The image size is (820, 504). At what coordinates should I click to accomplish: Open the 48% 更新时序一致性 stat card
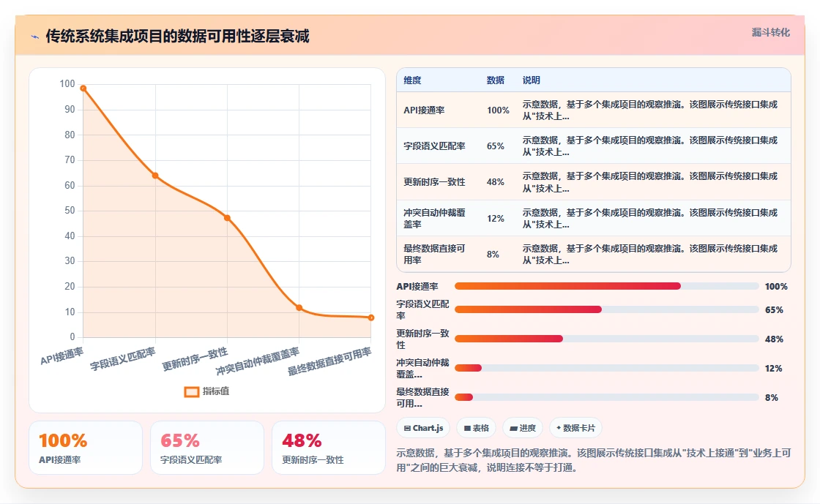[x=329, y=448]
